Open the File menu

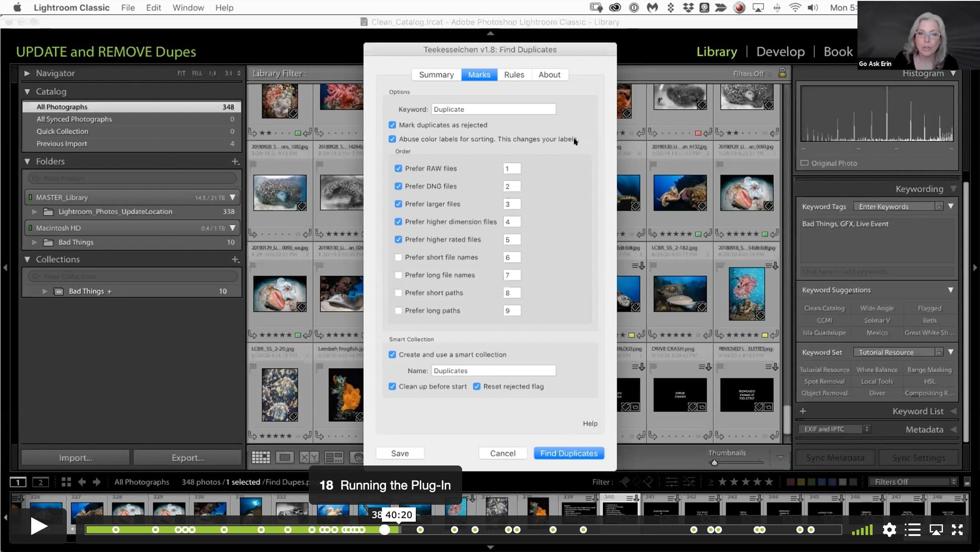coord(128,8)
